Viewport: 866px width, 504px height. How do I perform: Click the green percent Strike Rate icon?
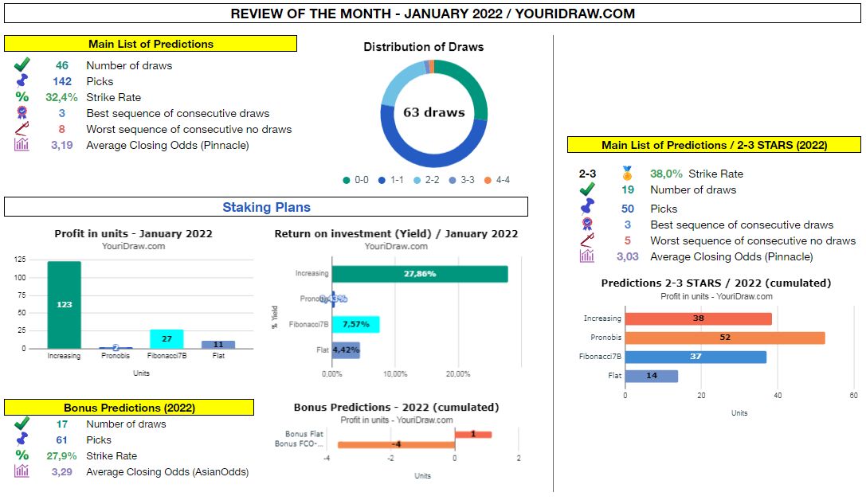point(22,96)
